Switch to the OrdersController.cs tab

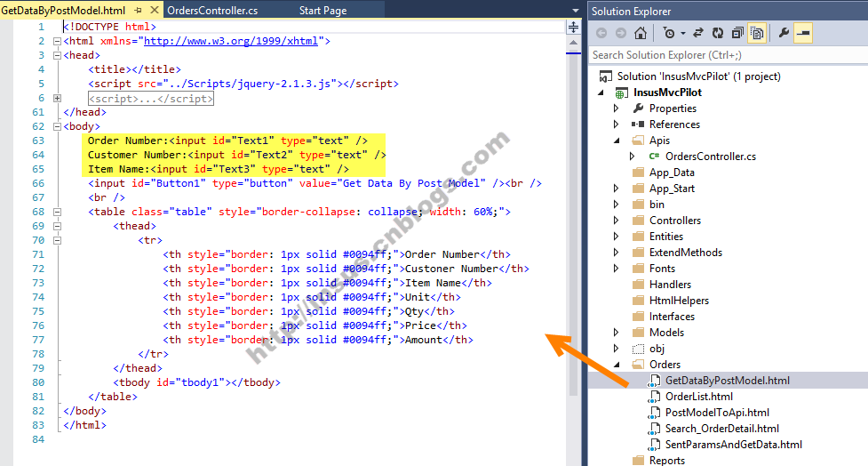coord(212,11)
